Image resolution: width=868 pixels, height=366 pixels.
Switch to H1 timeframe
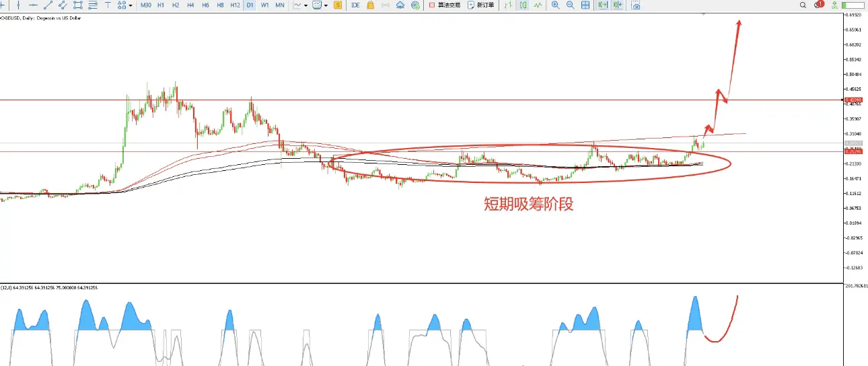[161, 5]
